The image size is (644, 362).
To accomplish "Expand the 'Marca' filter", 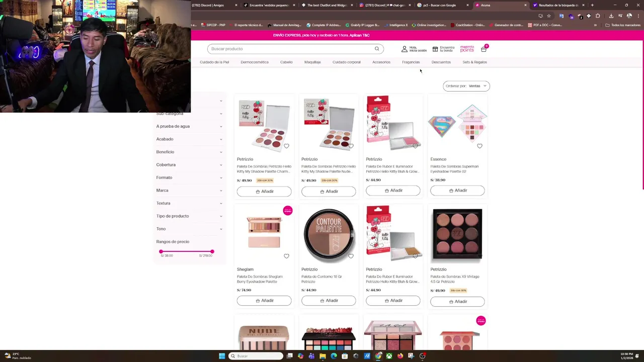I will pyautogui.click(x=189, y=191).
